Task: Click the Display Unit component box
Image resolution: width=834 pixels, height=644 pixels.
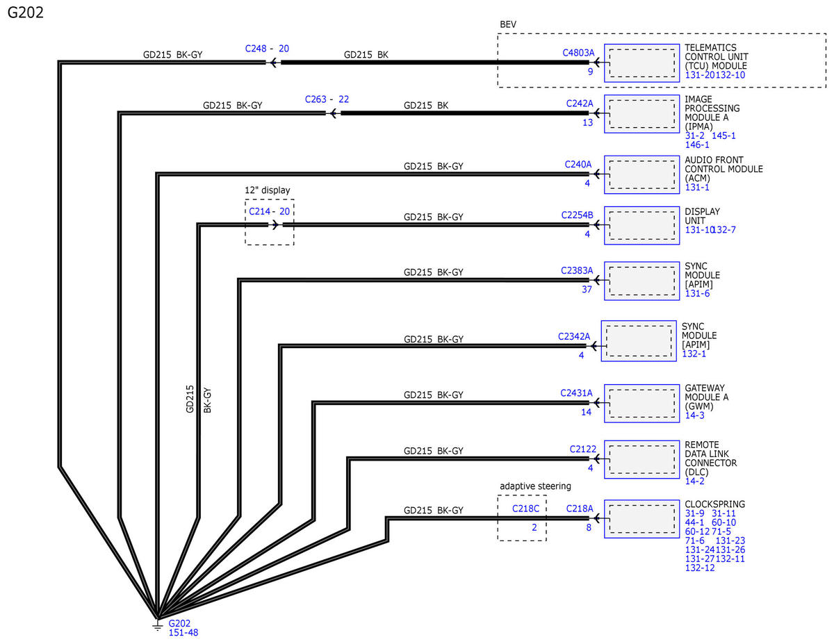Action: point(641,225)
